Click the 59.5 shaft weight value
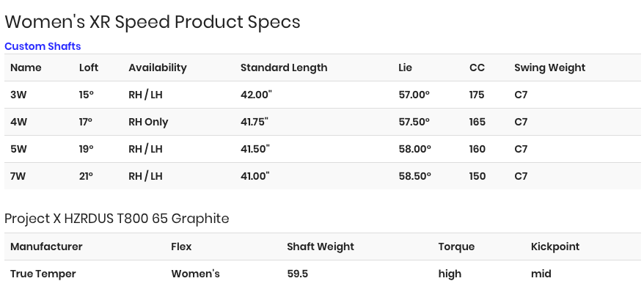The image size is (644, 292). click(x=297, y=274)
